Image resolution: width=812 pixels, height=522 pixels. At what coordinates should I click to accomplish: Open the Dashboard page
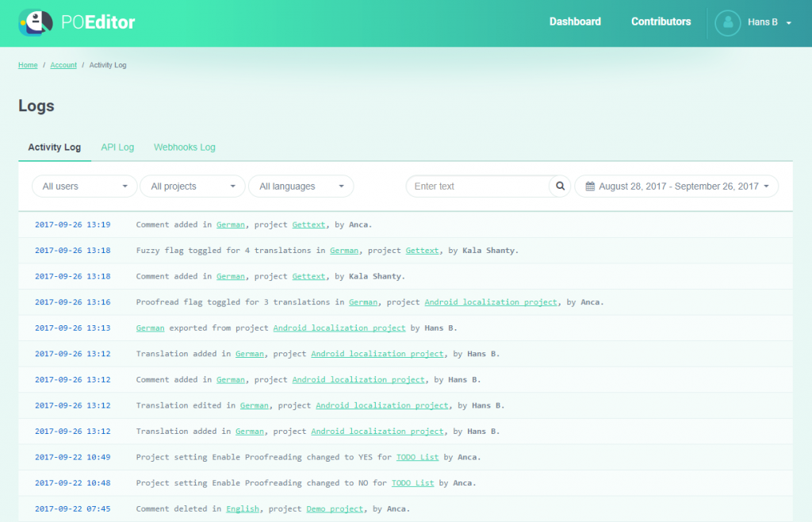point(575,21)
